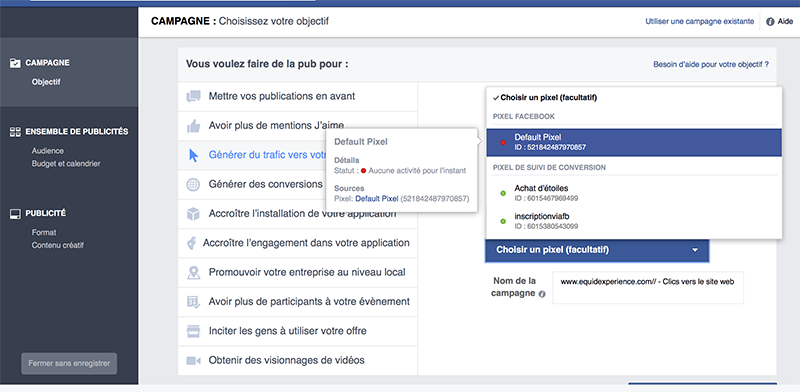Click the Aide info icon
This screenshot has height=392, width=800.
770,22
